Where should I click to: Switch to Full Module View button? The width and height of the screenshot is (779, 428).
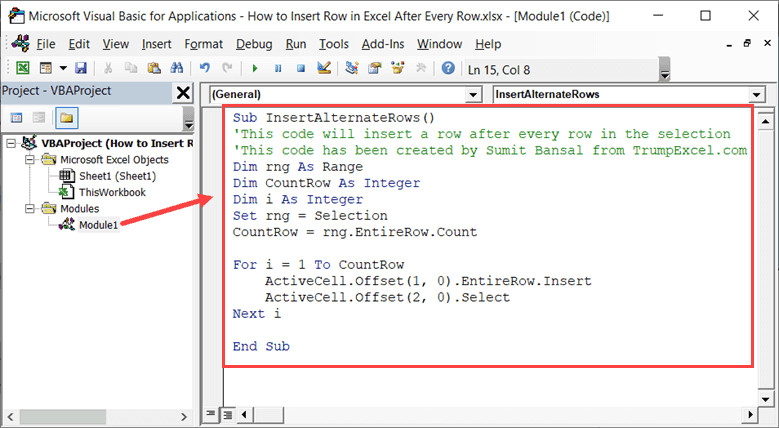pos(228,413)
